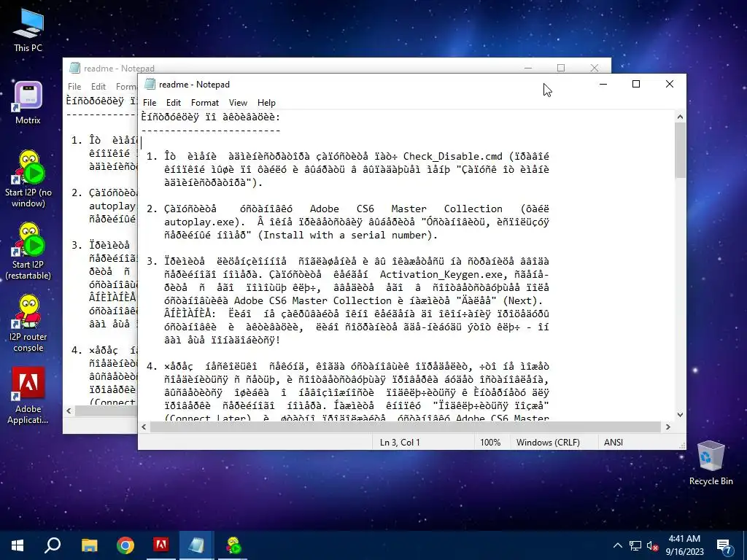The height and width of the screenshot is (560, 747).
Task: Open File Explorer from the taskbar
Action: (89, 545)
